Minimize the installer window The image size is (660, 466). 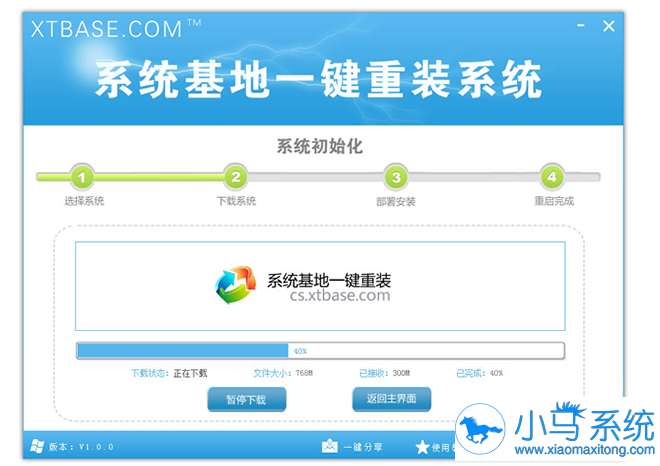tap(581, 26)
